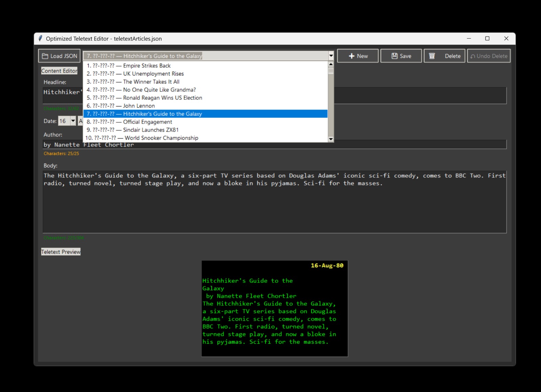Click the New article button
The width and height of the screenshot is (541, 392).
pyautogui.click(x=358, y=56)
